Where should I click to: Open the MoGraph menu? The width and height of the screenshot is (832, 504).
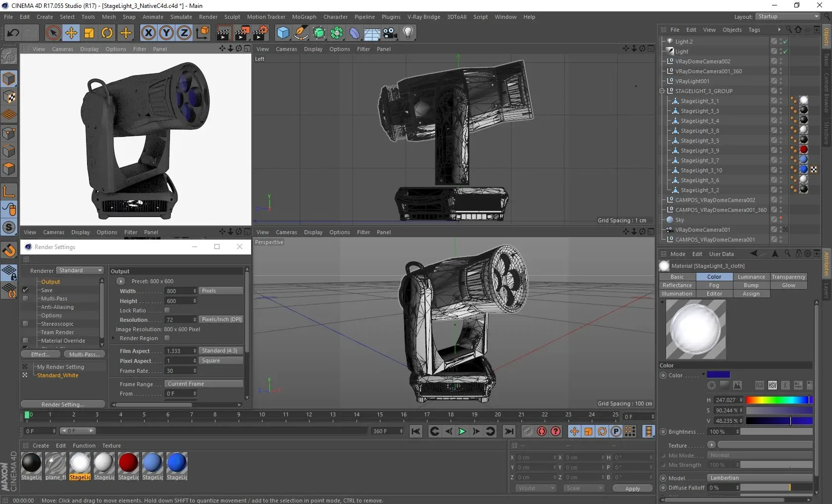tap(304, 17)
